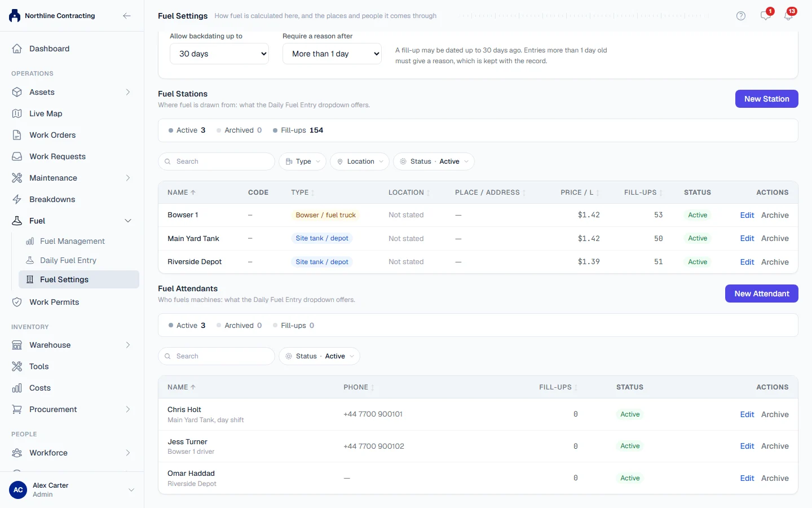This screenshot has width=812, height=508.
Task: Open the attendants Status Active filter
Action: pyautogui.click(x=319, y=356)
